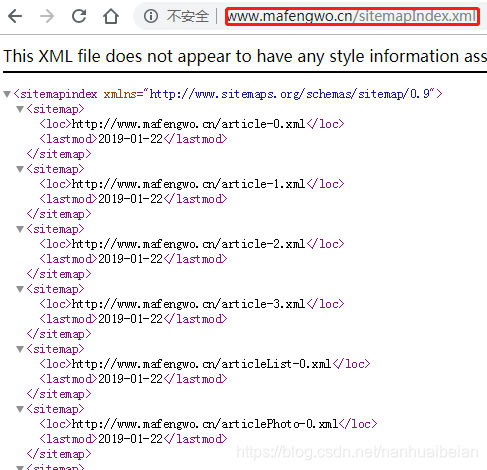Click the 不安全 security label

coord(188,16)
